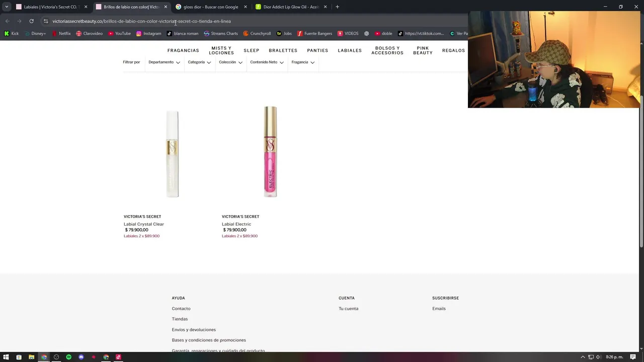Focus the browser address bar URL
The height and width of the screenshot is (362, 644).
pos(141,21)
